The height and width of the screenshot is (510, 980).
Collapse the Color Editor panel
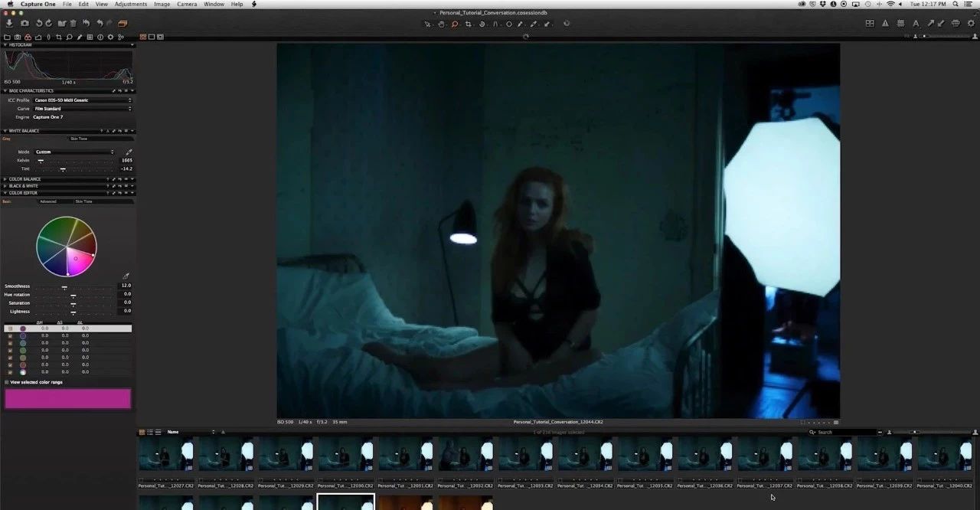pyautogui.click(x=5, y=193)
